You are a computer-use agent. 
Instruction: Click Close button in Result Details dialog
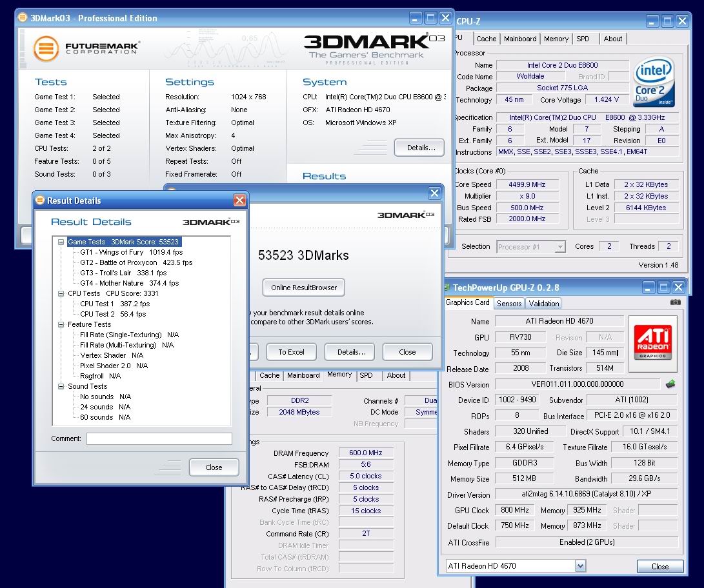[214, 467]
